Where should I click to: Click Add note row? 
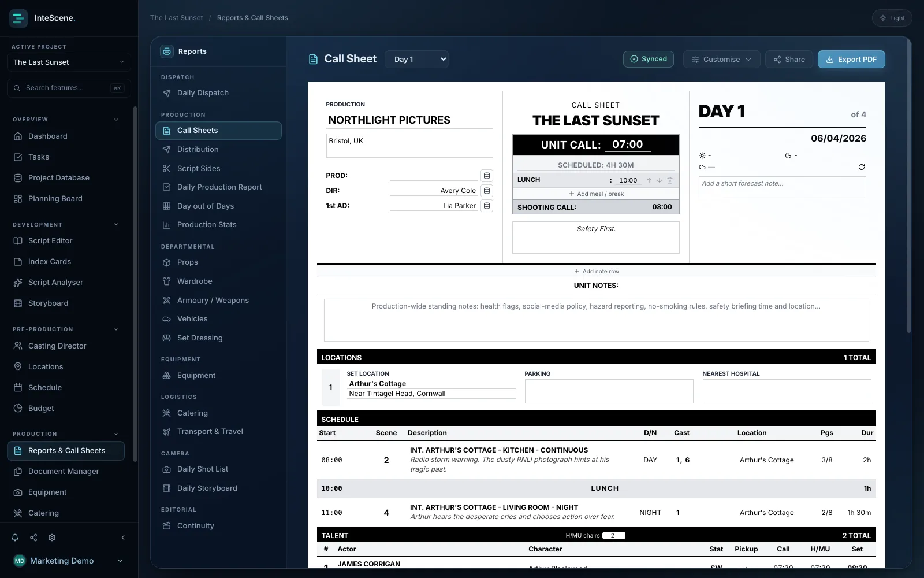596,272
